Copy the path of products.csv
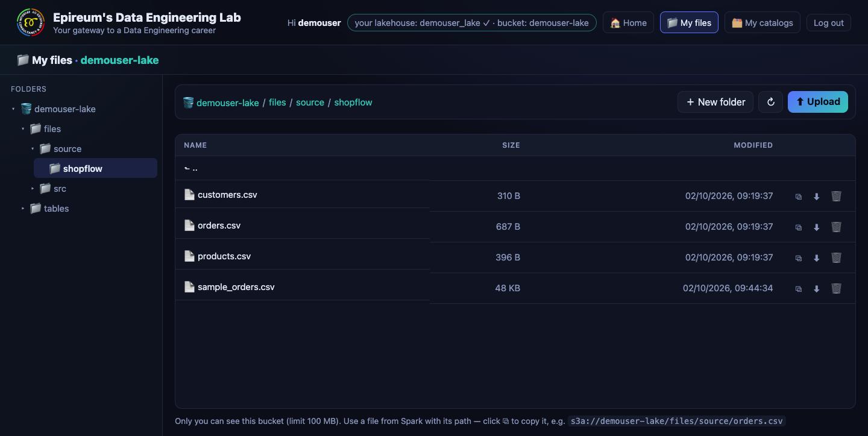Viewport: 868px width, 436px height. click(799, 258)
